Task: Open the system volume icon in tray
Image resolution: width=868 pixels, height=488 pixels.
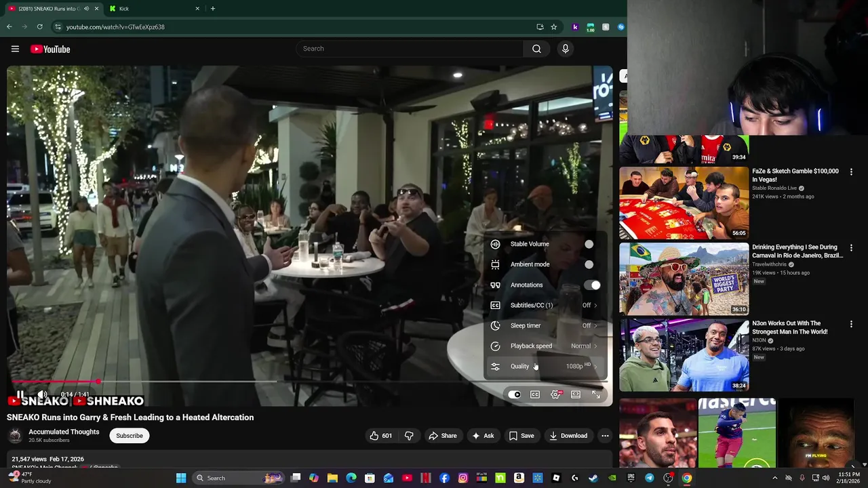Action: [826, 478]
